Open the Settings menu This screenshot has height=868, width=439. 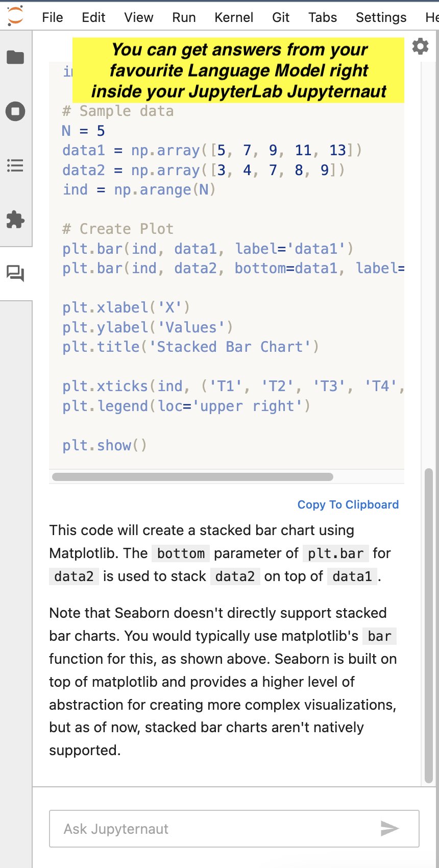(381, 17)
